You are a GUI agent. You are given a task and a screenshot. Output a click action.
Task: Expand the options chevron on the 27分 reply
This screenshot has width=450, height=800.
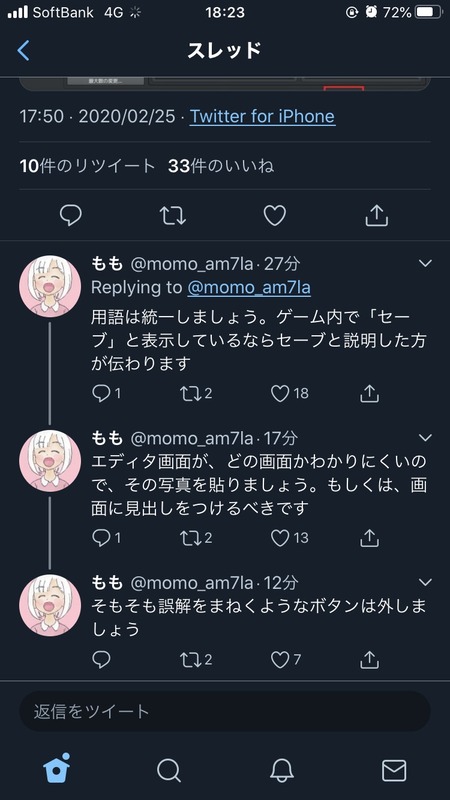click(x=424, y=263)
